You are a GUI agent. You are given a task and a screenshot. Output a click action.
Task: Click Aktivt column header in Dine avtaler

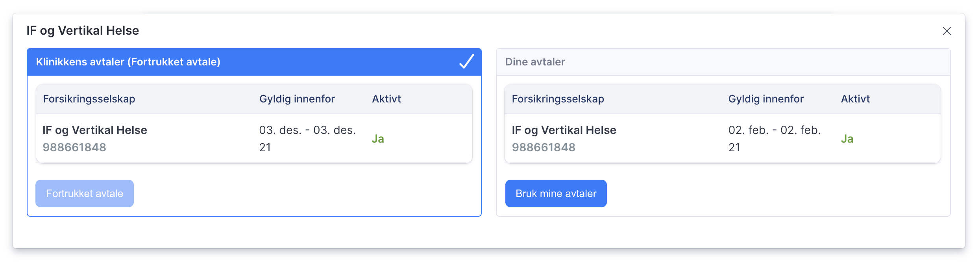click(x=855, y=99)
